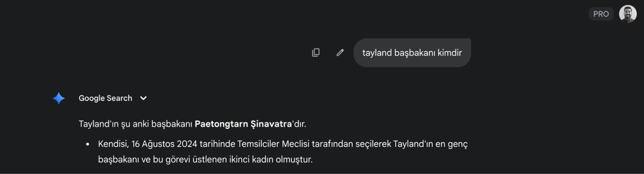Click the bold name Paetongtarn Şinavatra
The height and width of the screenshot is (174, 644).
click(243, 124)
